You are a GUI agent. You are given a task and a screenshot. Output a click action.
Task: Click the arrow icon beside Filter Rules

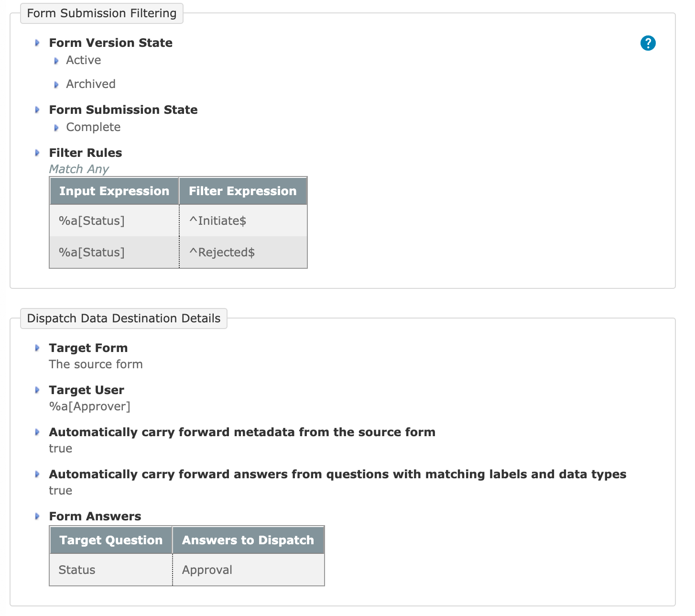(x=37, y=153)
